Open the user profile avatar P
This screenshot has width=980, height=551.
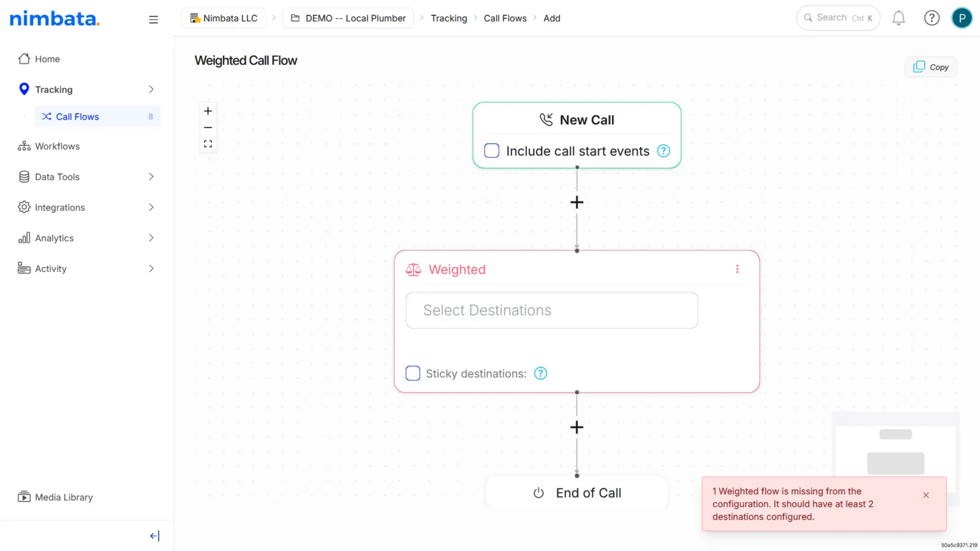[962, 18]
